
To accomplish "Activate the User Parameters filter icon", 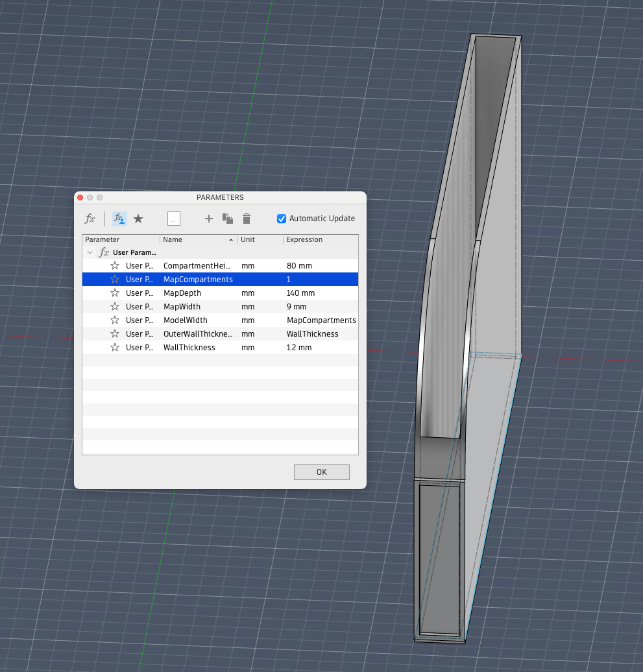I will point(119,219).
